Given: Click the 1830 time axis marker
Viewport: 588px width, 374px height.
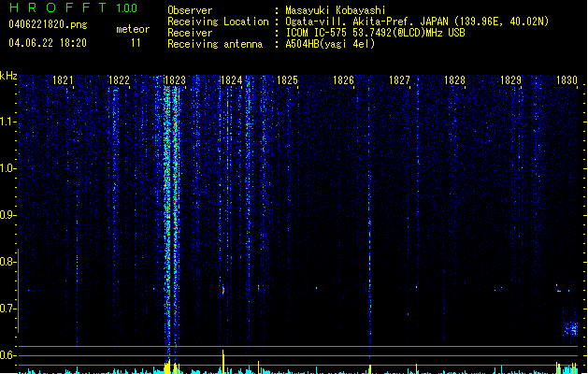Looking at the screenshot, I should tap(566, 80).
